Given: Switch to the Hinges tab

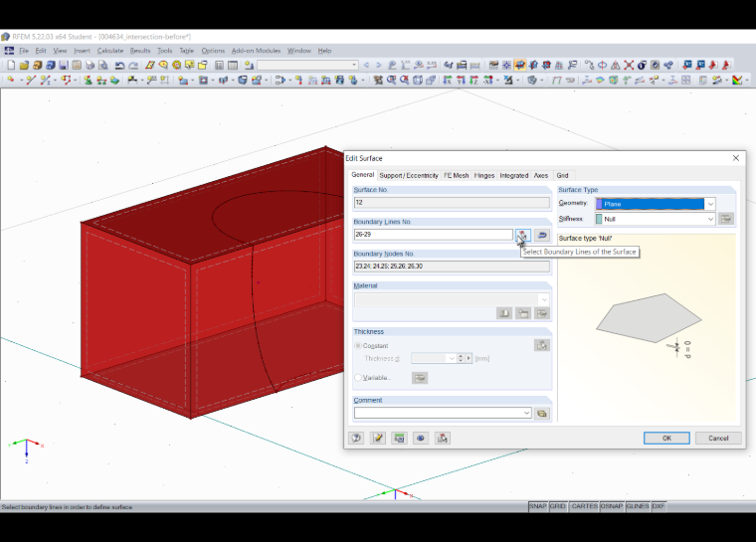Looking at the screenshot, I should tap(484, 175).
